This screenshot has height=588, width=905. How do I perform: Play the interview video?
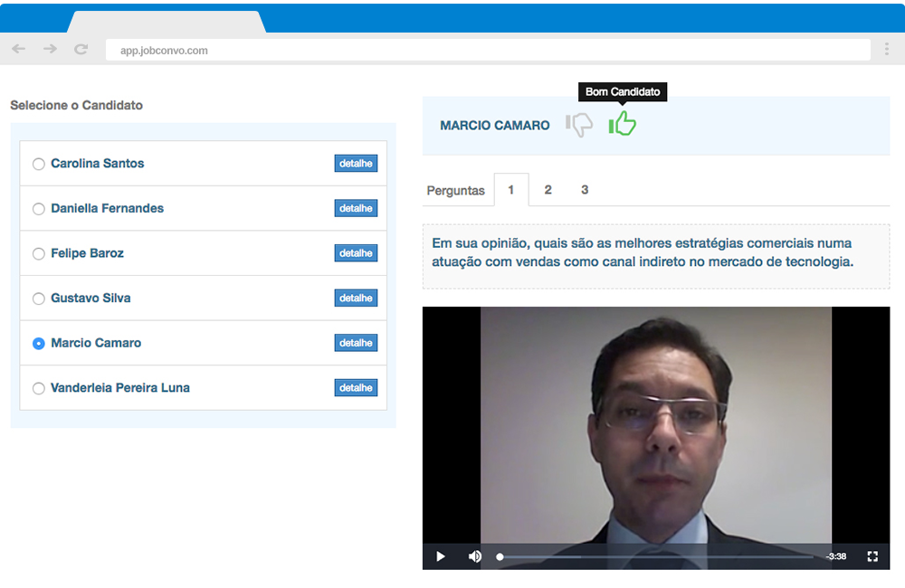441,556
